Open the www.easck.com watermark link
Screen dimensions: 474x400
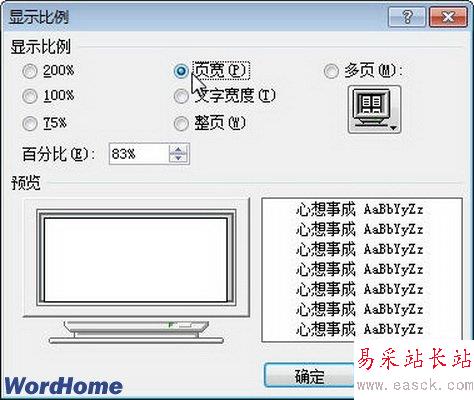pyautogui.click(x=415, y=385)
